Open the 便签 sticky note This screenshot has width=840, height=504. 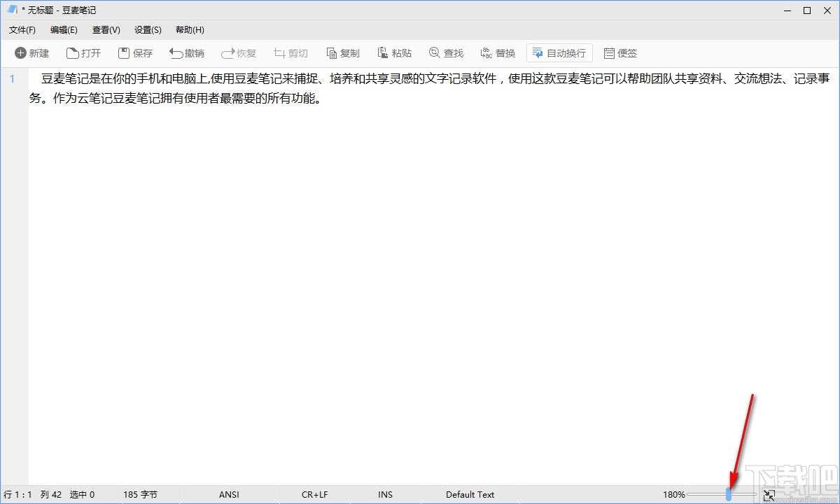(x=620, y=53)
